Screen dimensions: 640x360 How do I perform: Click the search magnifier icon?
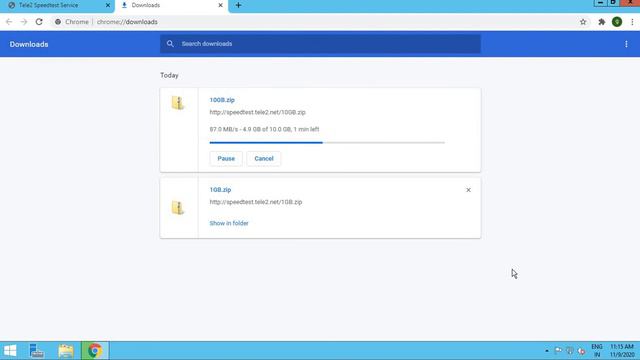click(170, 44)
